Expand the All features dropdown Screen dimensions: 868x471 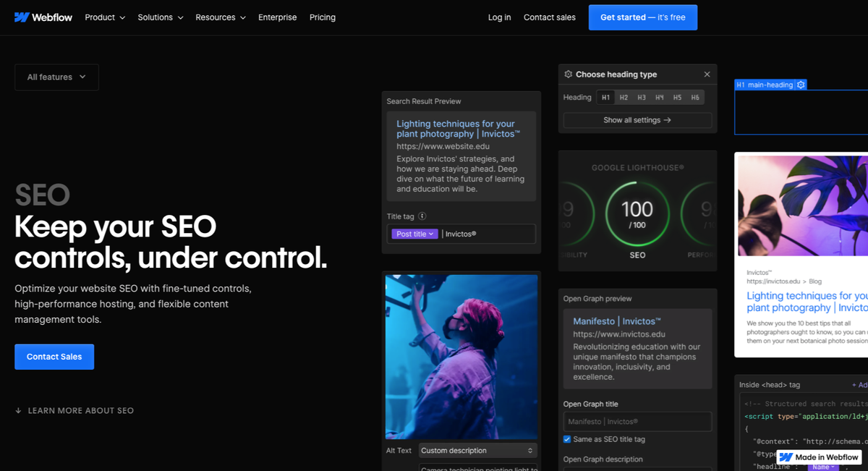point(56,77)
